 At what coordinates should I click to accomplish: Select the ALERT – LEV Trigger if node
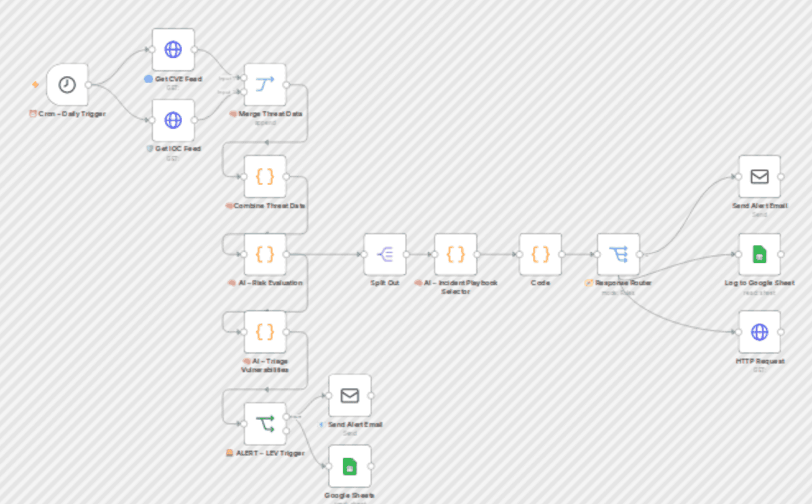(x=265, y=424)
